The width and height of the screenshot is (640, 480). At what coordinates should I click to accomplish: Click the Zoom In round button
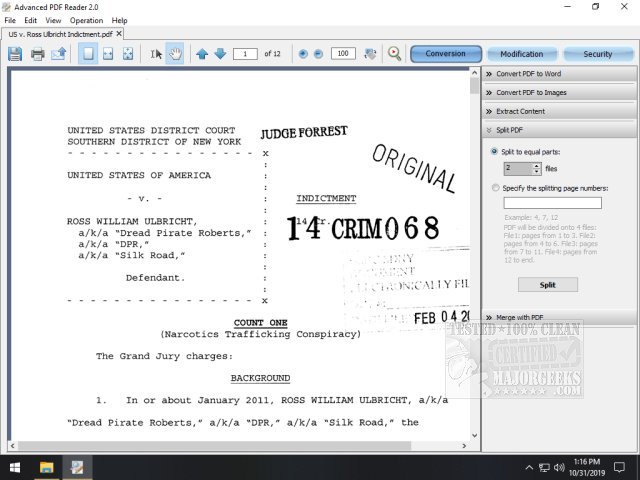pyautogui.click(x=303, y=53)
